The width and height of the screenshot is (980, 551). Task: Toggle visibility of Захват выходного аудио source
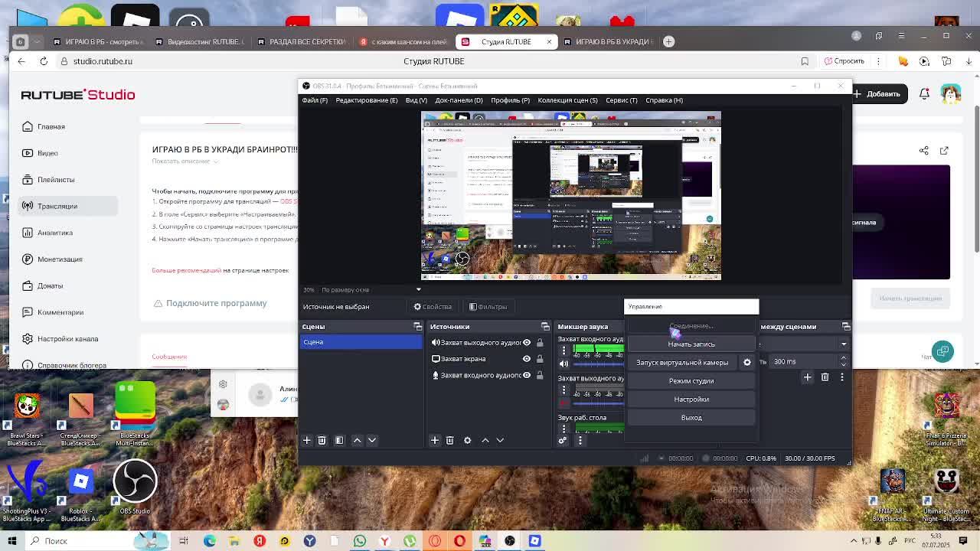(527, 342)
